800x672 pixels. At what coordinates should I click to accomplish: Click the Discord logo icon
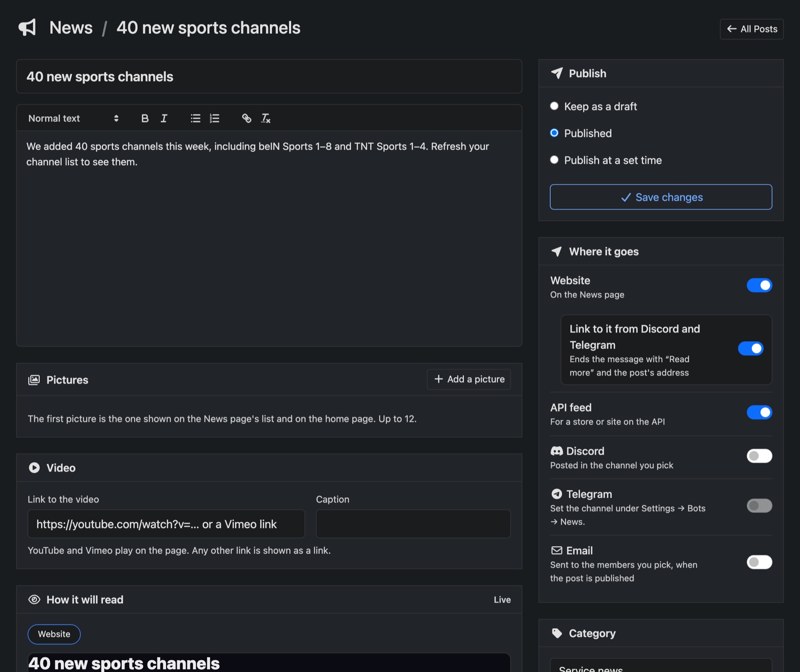(x=556, y=451)
